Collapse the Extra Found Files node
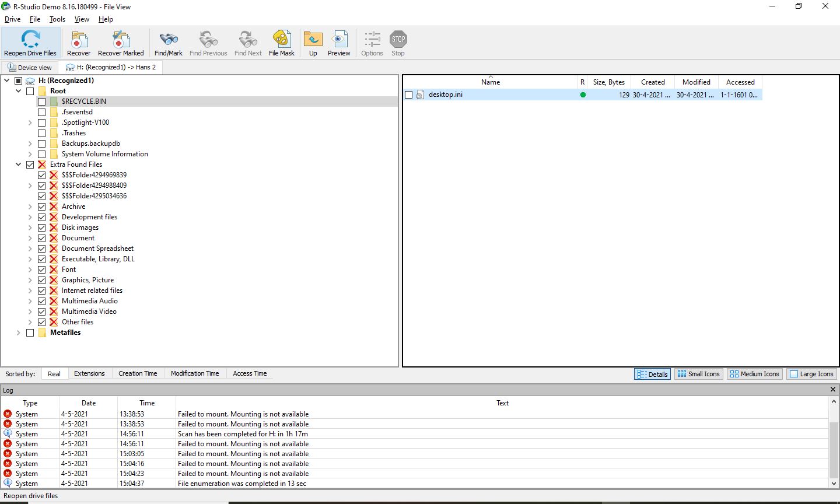The height and width of the screenshot is (504, 840). 19,164
